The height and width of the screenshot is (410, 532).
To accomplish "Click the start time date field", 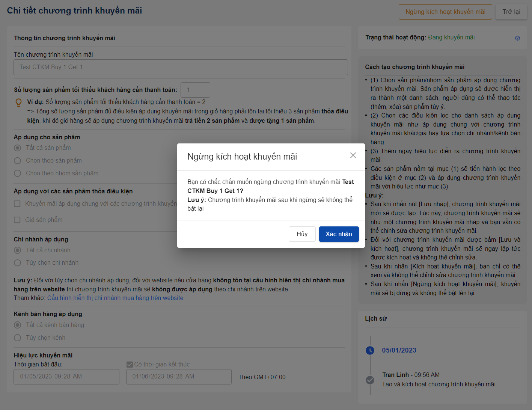I will pos(66,377).
